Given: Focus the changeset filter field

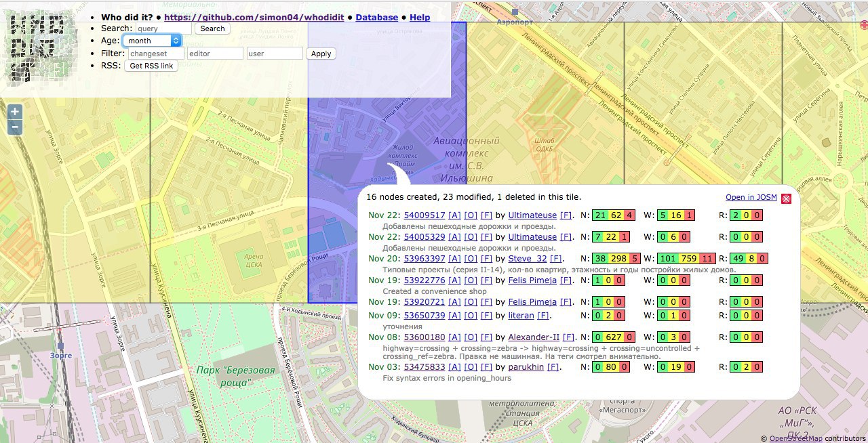Looking at the screenshot, I should click(x=156, y=54).
